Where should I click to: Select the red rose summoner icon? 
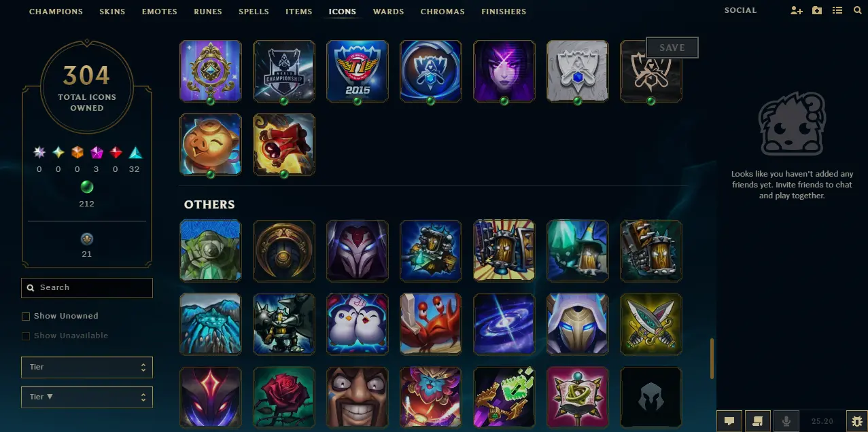click(284, 397)
